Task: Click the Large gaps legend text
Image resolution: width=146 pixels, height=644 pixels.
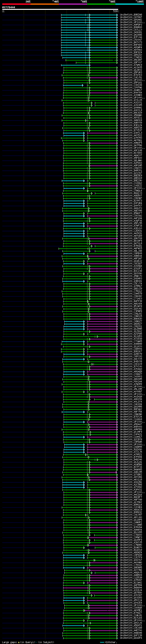Action: [28, 642]
